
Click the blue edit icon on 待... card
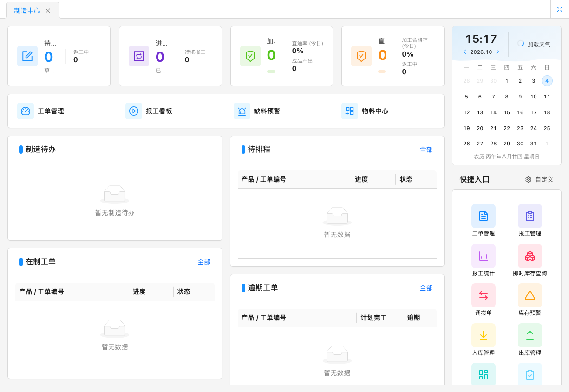pyautogui.click(x=27, y=56)
